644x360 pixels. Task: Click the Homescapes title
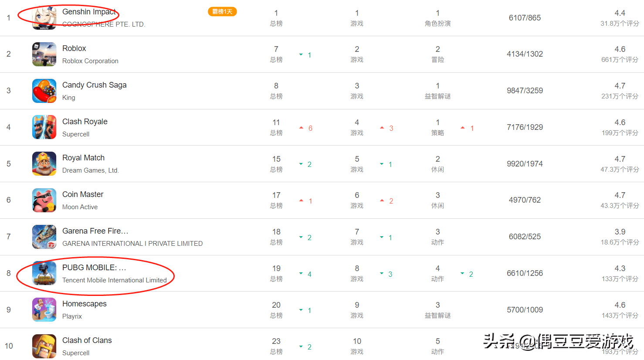tap(85, 304)
